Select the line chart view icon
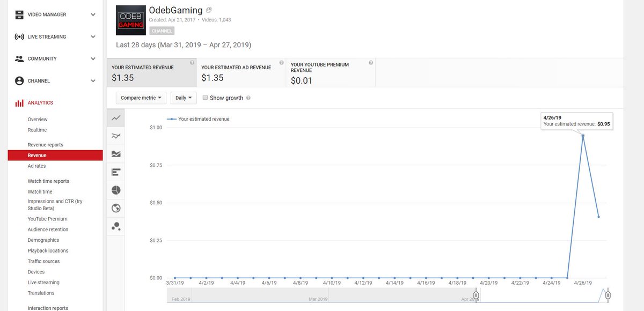This screenshot has width=644, height=311. click(x=116, y=118)
